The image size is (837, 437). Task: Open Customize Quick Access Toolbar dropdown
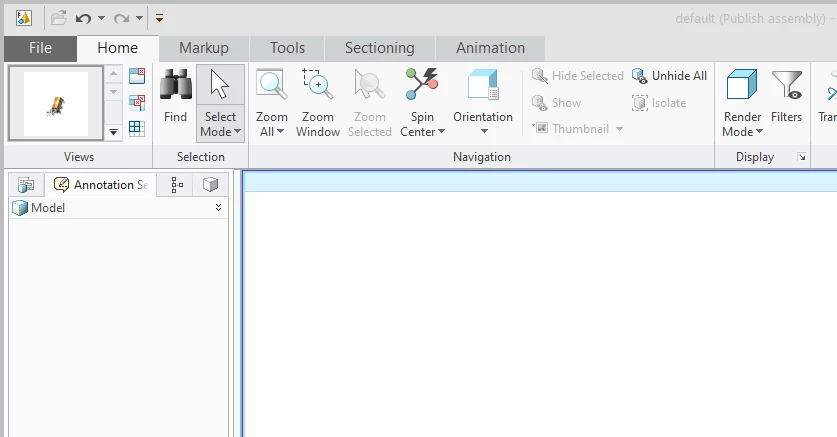point(159,19)
